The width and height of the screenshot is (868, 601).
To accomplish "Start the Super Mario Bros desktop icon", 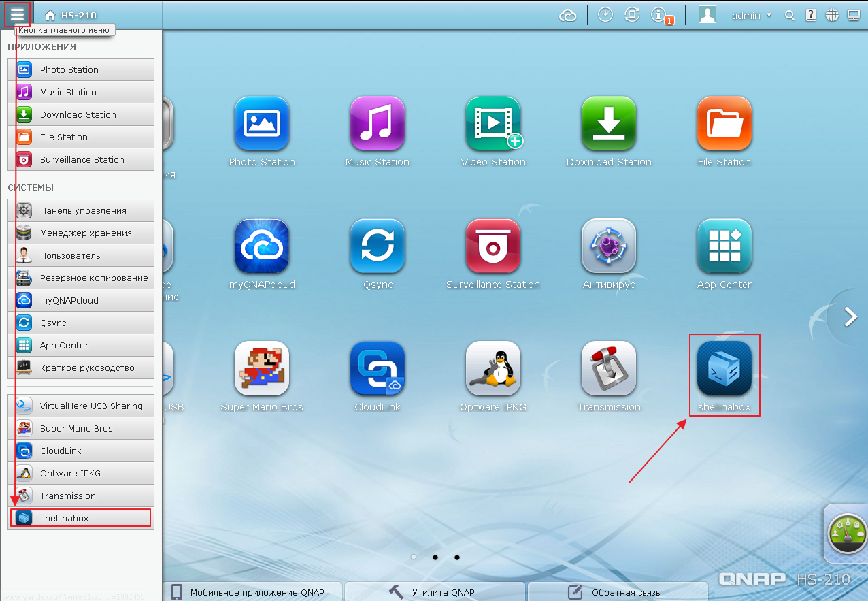I will [262, 369].
